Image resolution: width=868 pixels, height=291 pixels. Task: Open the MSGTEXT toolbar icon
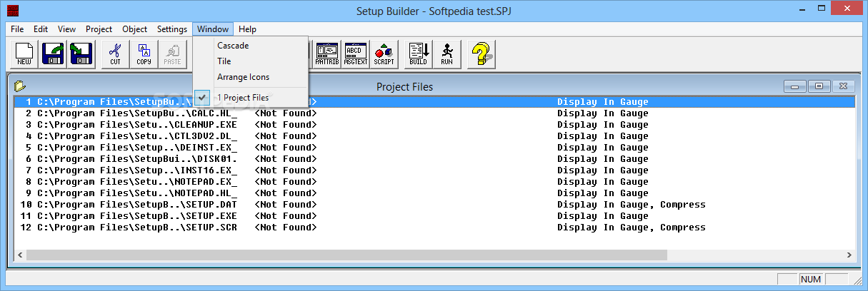coord(355,54)
